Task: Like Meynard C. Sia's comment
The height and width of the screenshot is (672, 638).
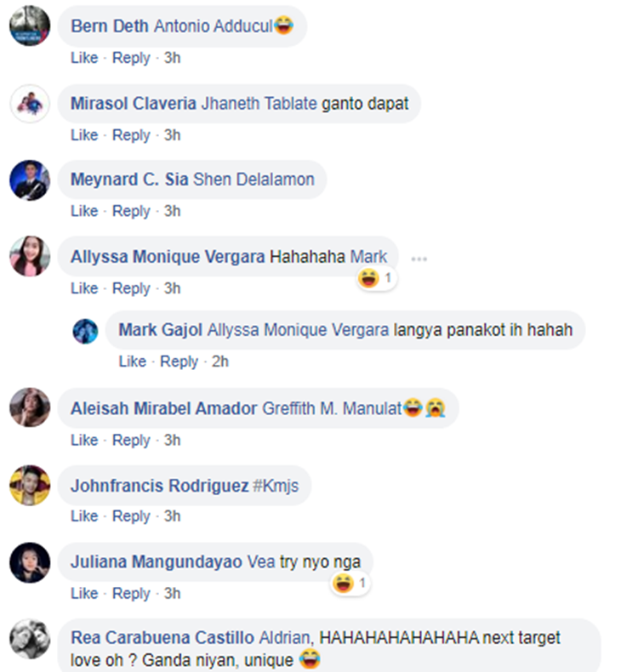Action: tap(84, 211)
